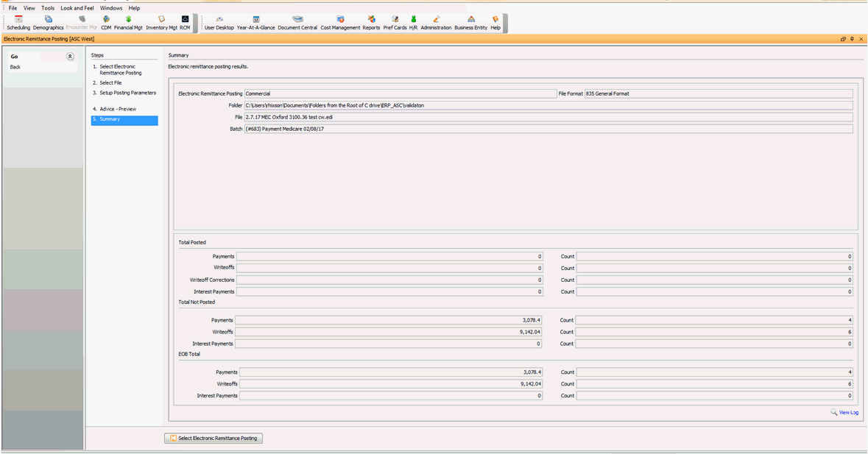Viewport: 868px width, 454px height.
Task: Open the RCM toolbar icon
Action: (x=185, y=23)
